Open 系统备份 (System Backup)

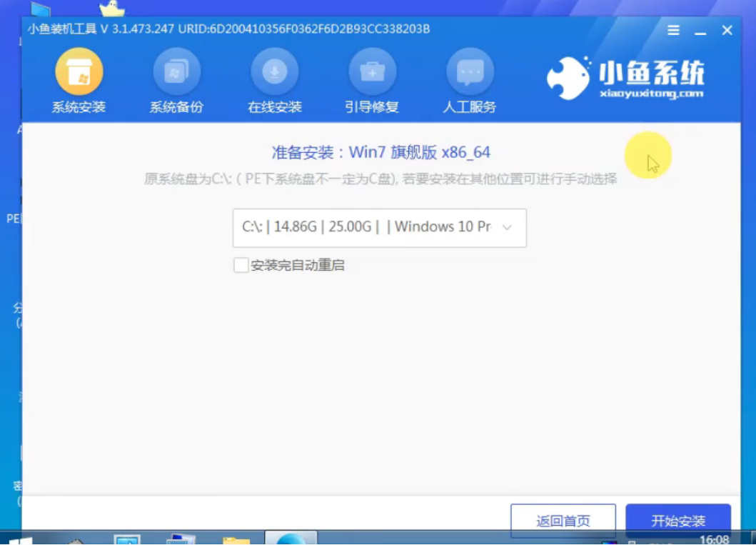tap(177, 79)
